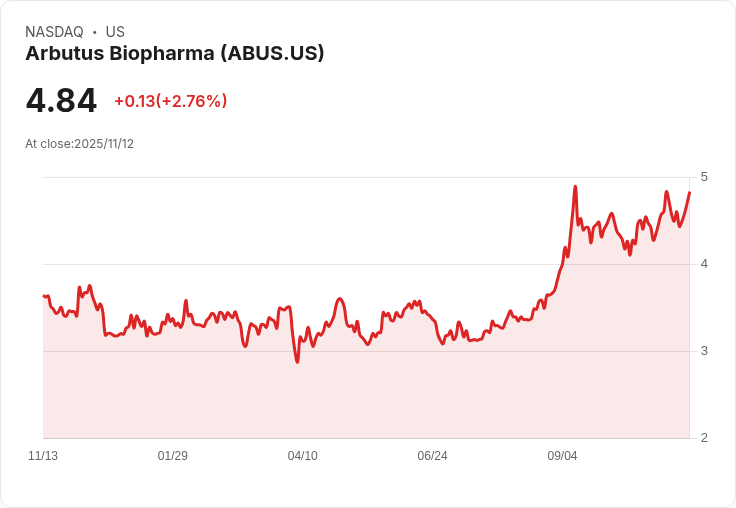The width and height of the screenshot is (736, 508).
Task: Click the pink shaded area under chart line
Action: click(x=400, y=395)
